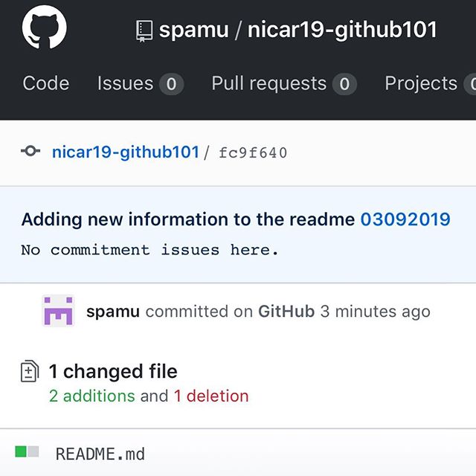Image resolution: width=476 pixels, height=476 pixels.
Task: Click the GitHub Octocat logo
Action: pos(45,28)
